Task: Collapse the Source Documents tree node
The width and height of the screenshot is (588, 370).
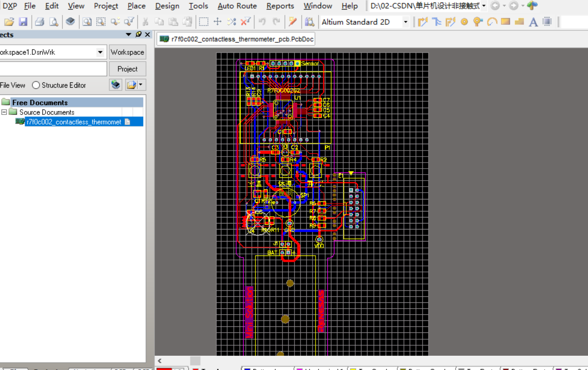Action: coord(4,112)
